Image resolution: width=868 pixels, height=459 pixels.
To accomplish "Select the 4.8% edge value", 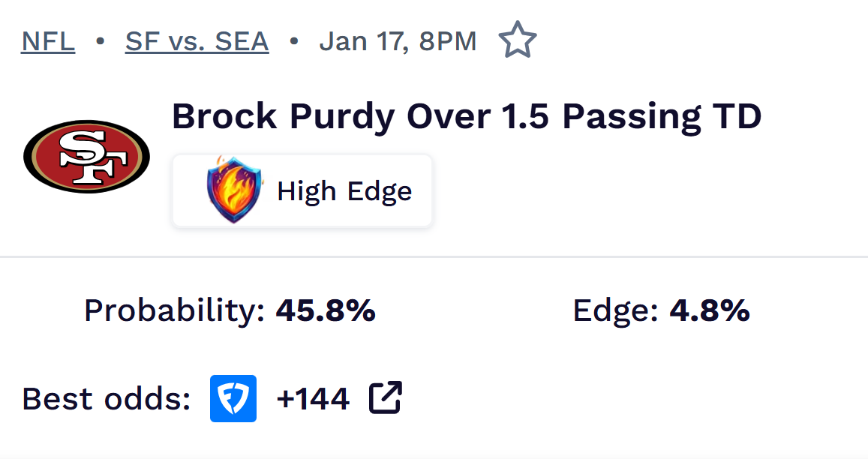I will click(709, 310).
